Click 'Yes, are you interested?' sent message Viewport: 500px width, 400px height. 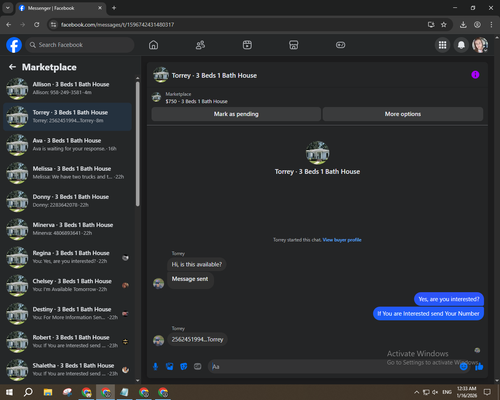click(x=449, y=299)
